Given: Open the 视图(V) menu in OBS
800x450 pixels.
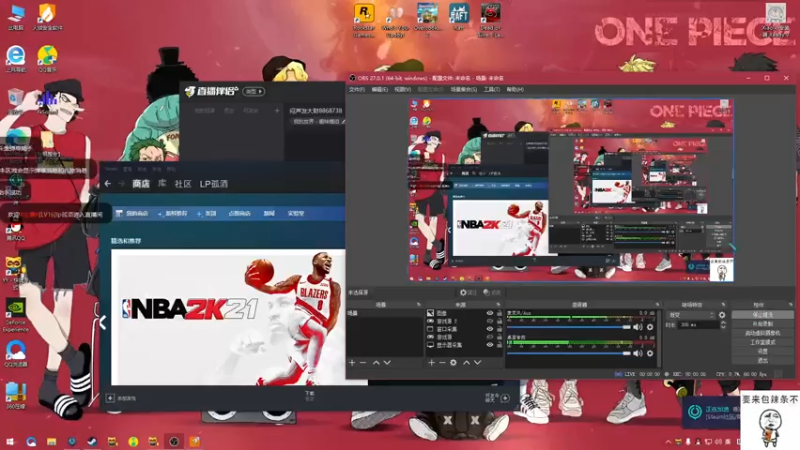Looking at the screenshot, I should [x=403, y=89].
